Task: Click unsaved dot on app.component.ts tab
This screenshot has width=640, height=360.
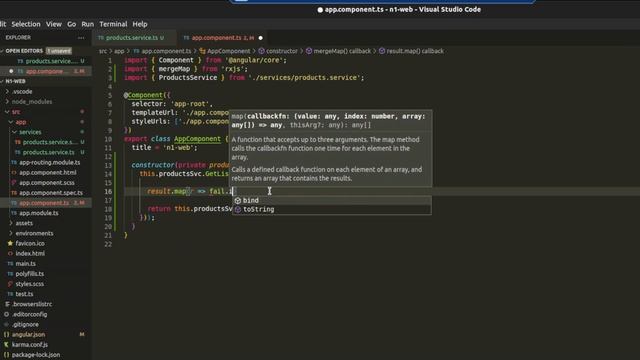Action: 260,38
